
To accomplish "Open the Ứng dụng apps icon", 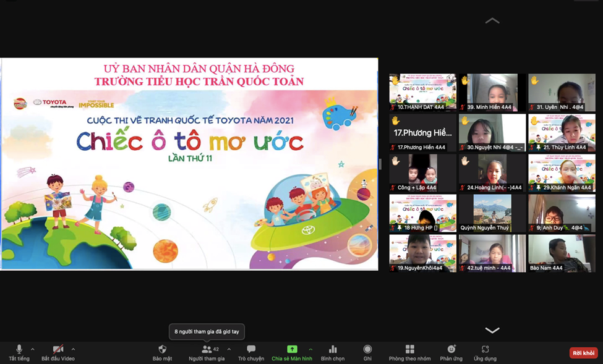I will [x=485, y=349].
